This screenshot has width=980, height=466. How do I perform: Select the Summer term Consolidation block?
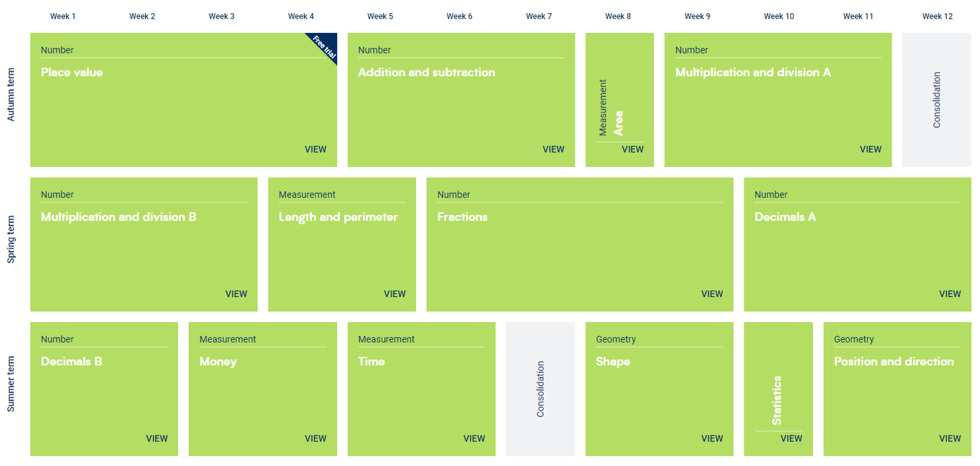click(540, 389)
